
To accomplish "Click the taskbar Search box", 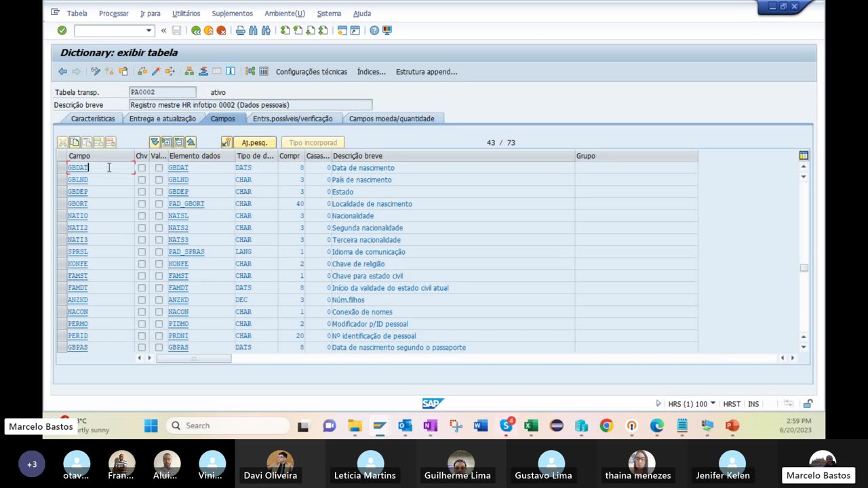I will tap(227, 426).
